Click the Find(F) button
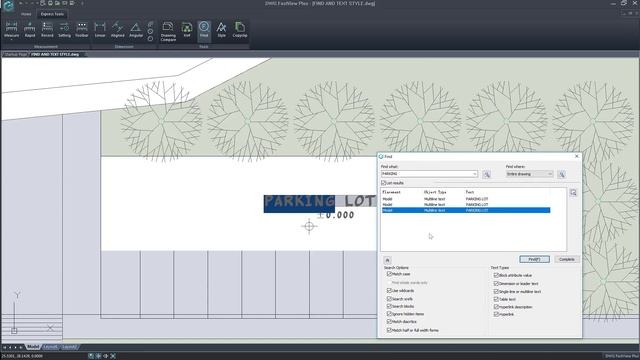Image resolution: width=640 pixels, height=360 pixels. [x=534, y=259]
